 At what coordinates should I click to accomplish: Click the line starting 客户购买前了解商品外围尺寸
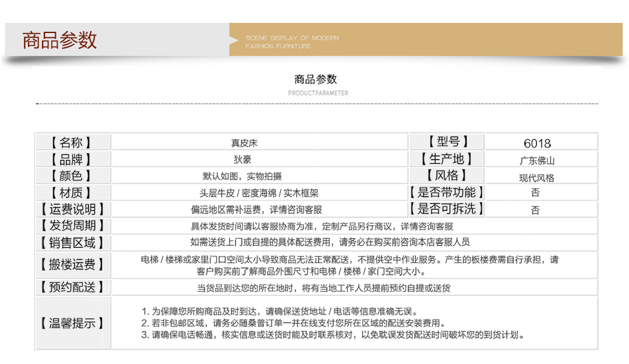click(x=311, y=271)
